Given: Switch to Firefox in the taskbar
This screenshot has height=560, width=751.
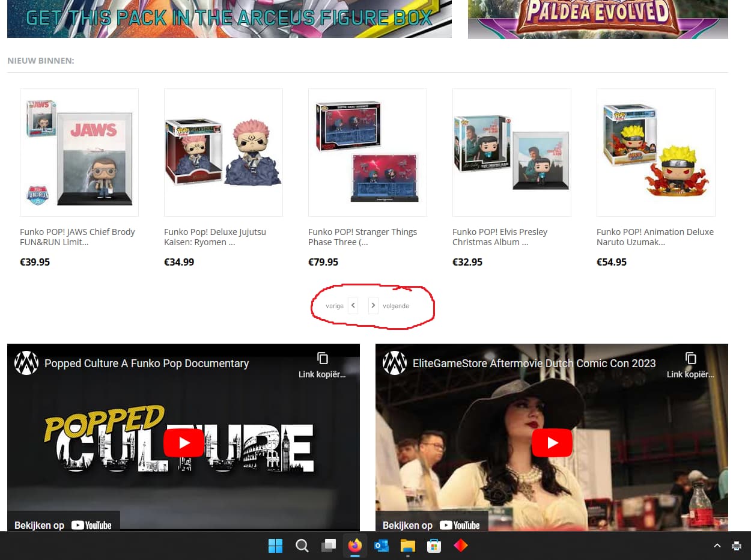Looking at the screenshot, I should 355,546.
